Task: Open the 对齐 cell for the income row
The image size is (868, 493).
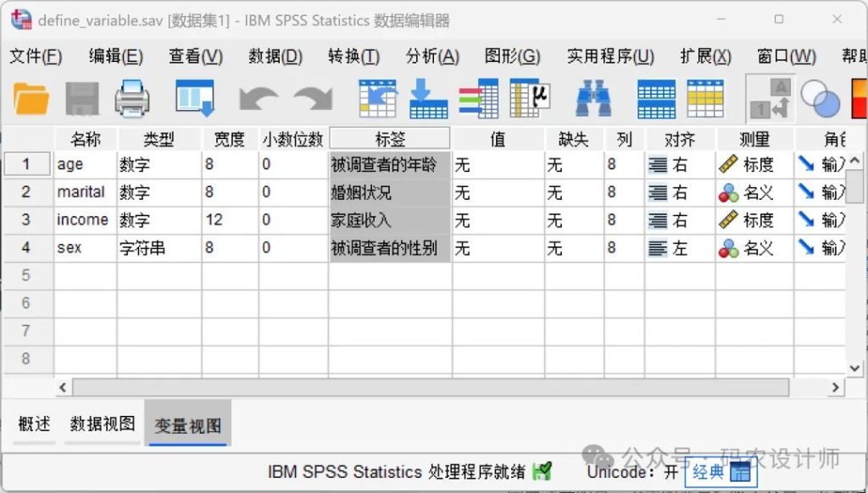Action: click(x=680, y=220)
